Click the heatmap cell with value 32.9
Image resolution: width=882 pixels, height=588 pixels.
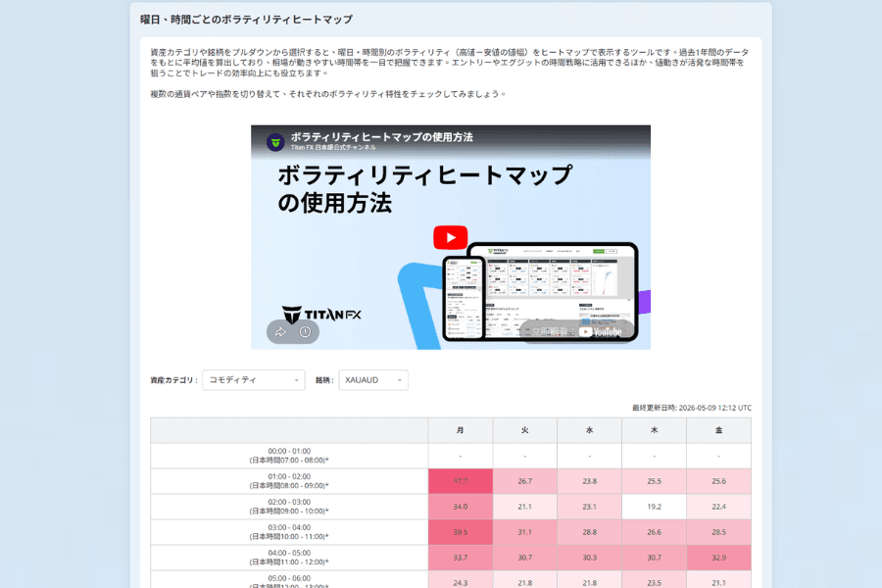pyautogui.click(x=719, y=558)
